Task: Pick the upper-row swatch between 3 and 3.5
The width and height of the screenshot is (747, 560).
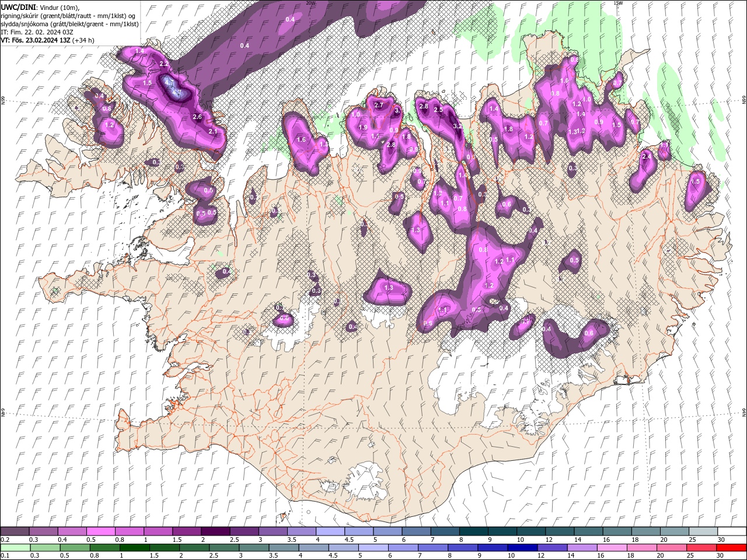Action: tap(273, 531)
